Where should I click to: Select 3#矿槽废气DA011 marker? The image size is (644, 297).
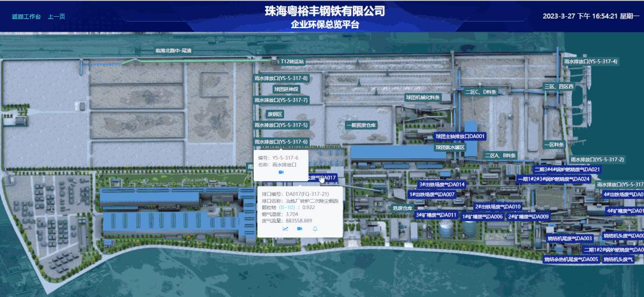pyautogui.click(x=436, y=215)
